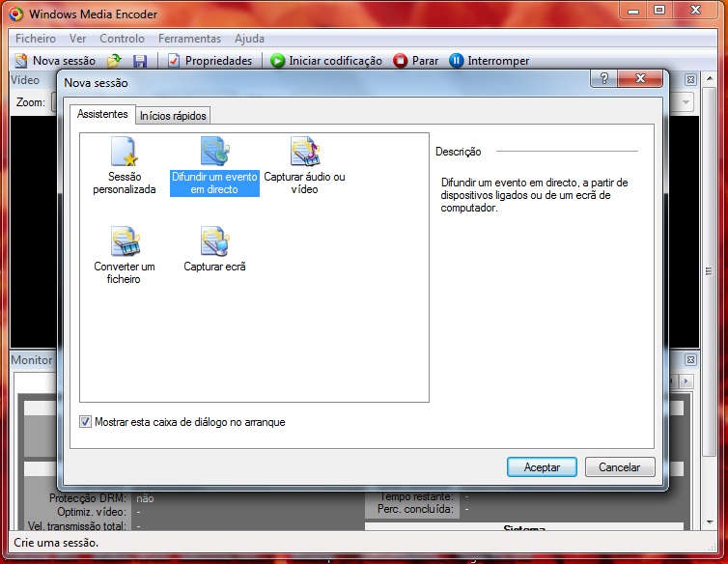Screen dimensions: 728x564
Task: Switch to the Assistentes tab
Action: point(102,114)
